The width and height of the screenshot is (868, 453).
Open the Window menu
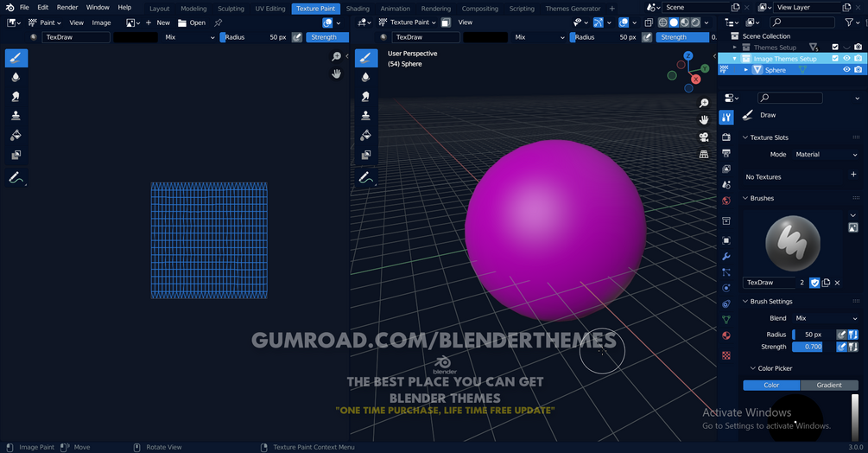(x=98, y=7)
